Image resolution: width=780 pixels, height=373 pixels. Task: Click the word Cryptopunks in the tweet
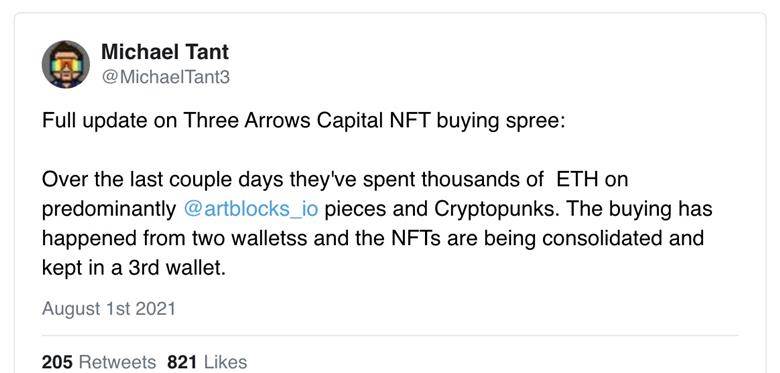(x=495, y=209)
